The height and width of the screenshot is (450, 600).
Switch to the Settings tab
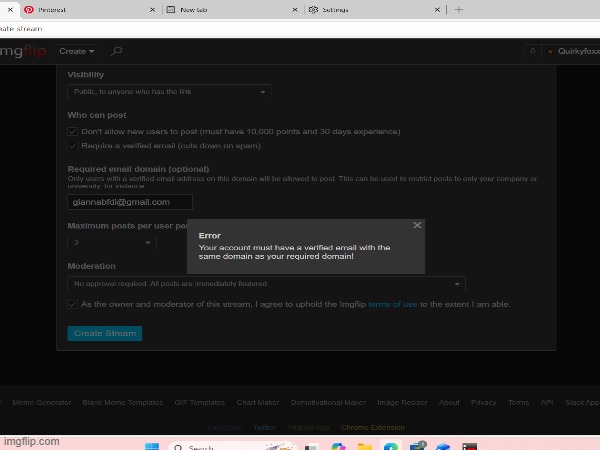(373, 10)
